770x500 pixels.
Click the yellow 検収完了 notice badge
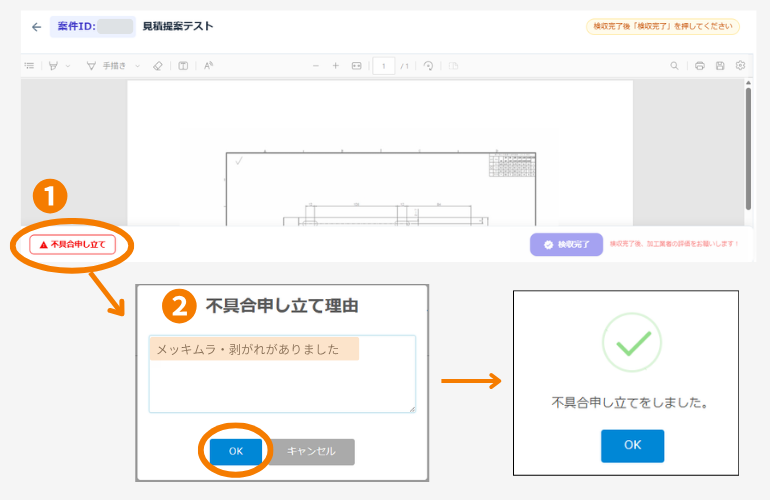click(x=663, y=27)
